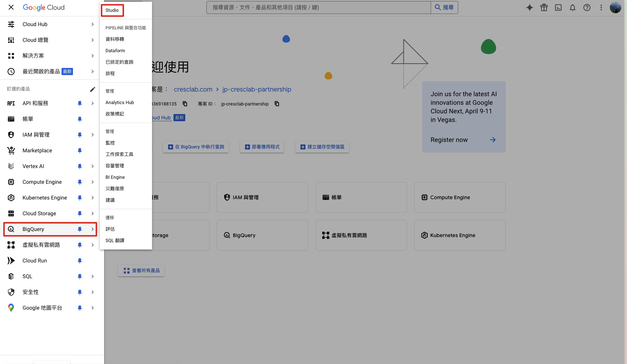The image size is (627, 364).
Task: Click the Marketplace cart icon
Action: click(x=11, y=151)
